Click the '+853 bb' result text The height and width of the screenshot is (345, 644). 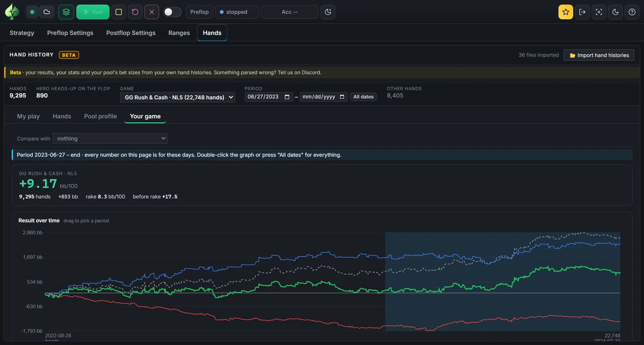[68, 197]
